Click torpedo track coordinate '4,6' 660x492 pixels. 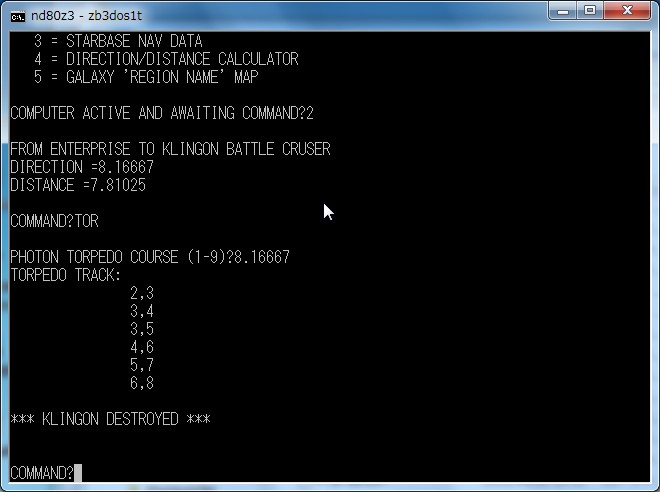point(142,347)
